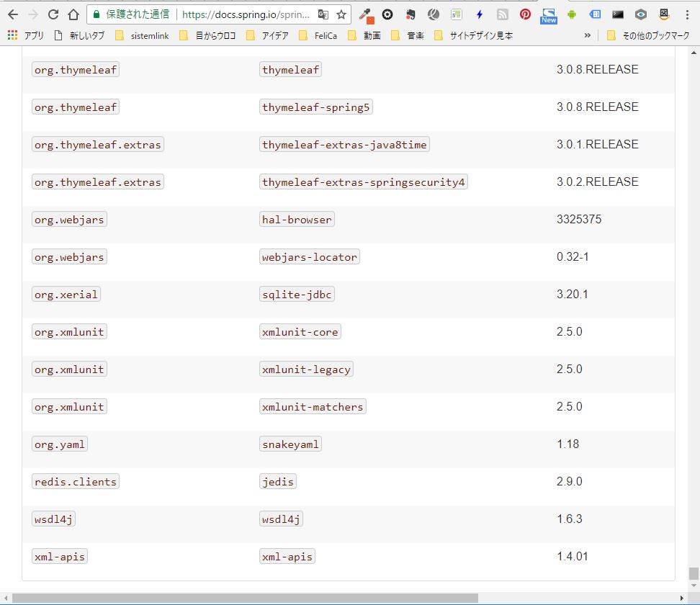The height and width of the screenshot is (605, 700).
Task: Open the サイトデザイン見本 bookmark folder
Action: click(x=473, y=35)
